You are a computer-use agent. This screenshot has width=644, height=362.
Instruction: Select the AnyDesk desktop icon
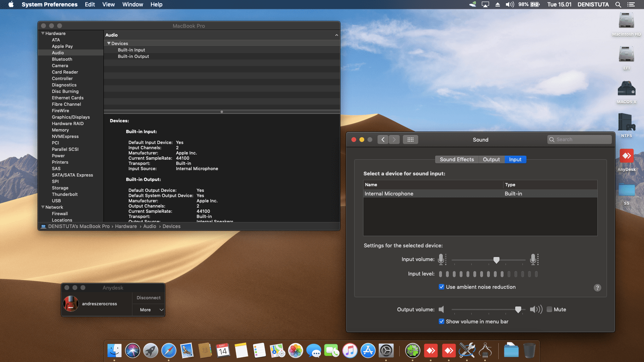[x=626, y=159]
